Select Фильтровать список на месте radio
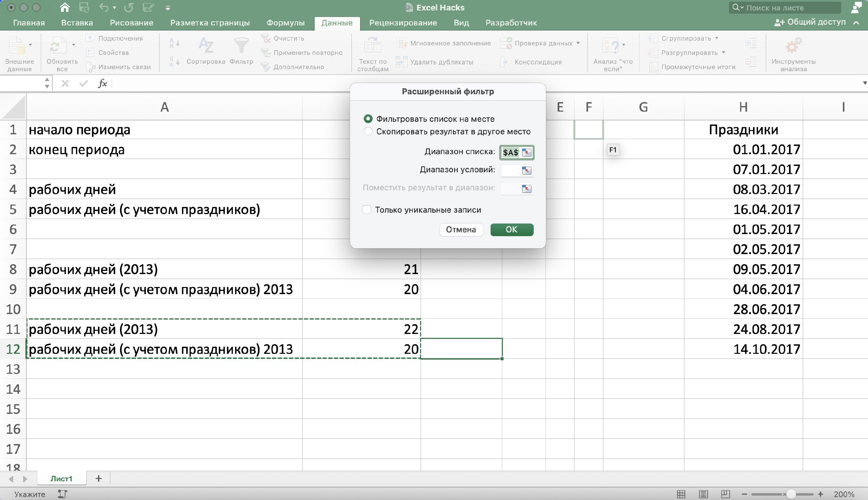Screen dimensions: 868x500 [x=368, y=119]
